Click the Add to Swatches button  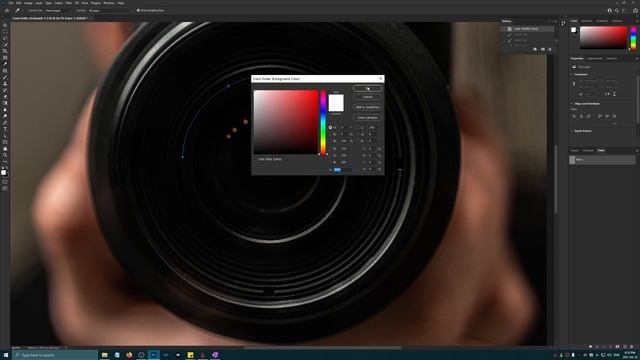[x=367, y=107]
